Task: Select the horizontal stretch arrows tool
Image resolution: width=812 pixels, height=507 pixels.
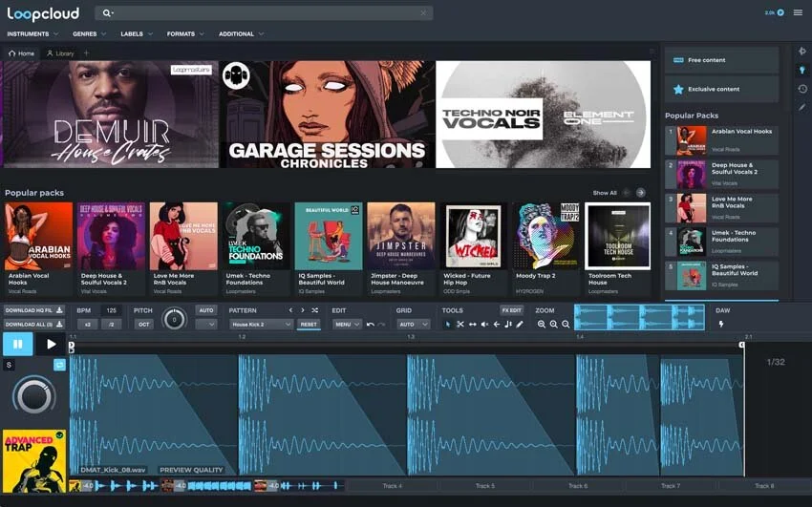Action: 472,325
